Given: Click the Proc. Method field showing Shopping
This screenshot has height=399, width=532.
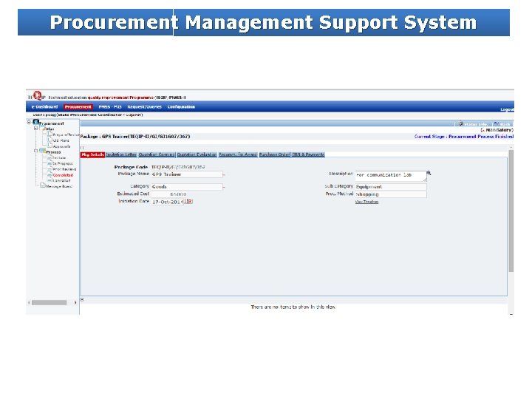Looking at the screenshot, I should (391, 194).
